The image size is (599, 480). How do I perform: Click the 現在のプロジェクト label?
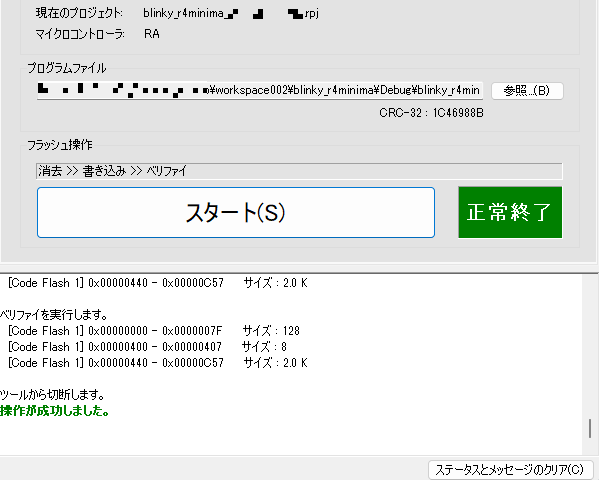79,13
